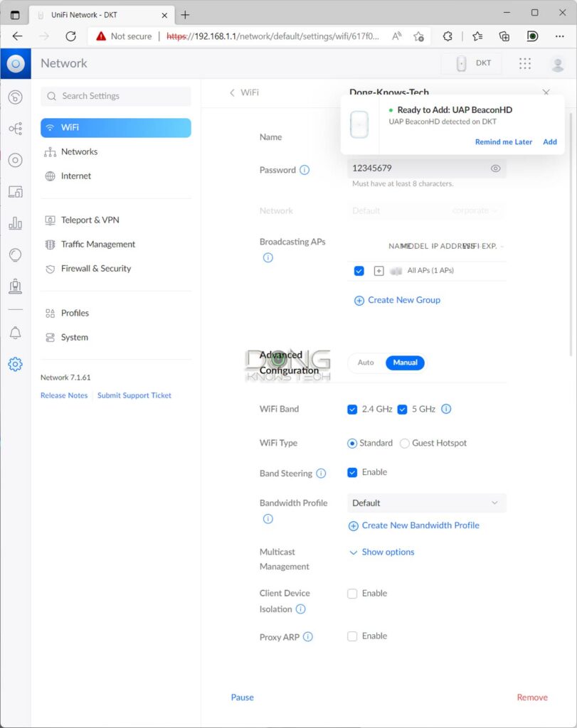This screenshot has height=728, width=577.
Task: Click Create New Group link
Action: pyautogui.click(x=398, y=301)
